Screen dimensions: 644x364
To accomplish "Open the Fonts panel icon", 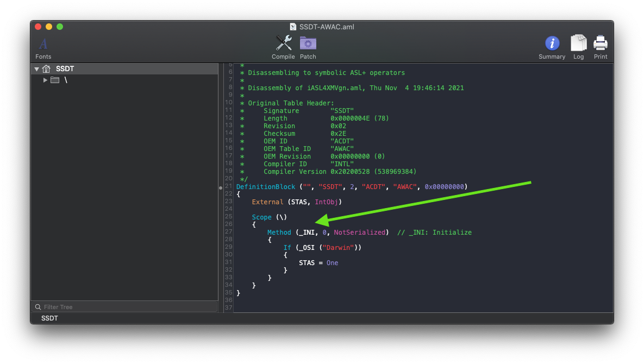I will point(43,44).
